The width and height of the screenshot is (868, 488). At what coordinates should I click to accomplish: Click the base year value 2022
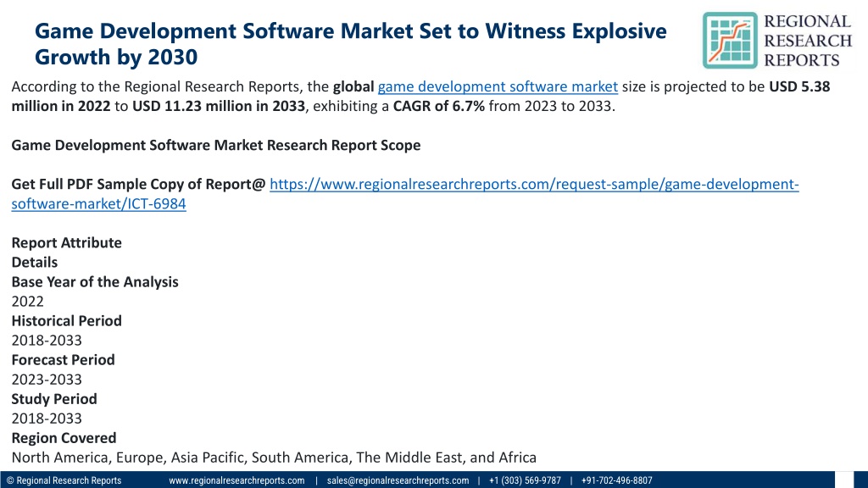click(x=28, y=302)
